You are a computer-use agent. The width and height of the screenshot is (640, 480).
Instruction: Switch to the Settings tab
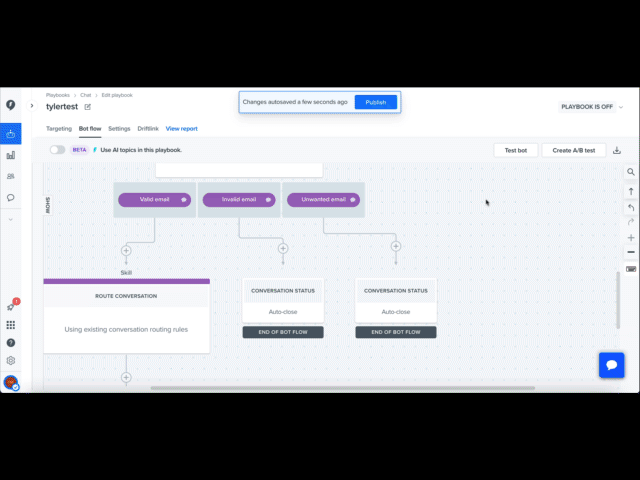[x=119, y=129]
